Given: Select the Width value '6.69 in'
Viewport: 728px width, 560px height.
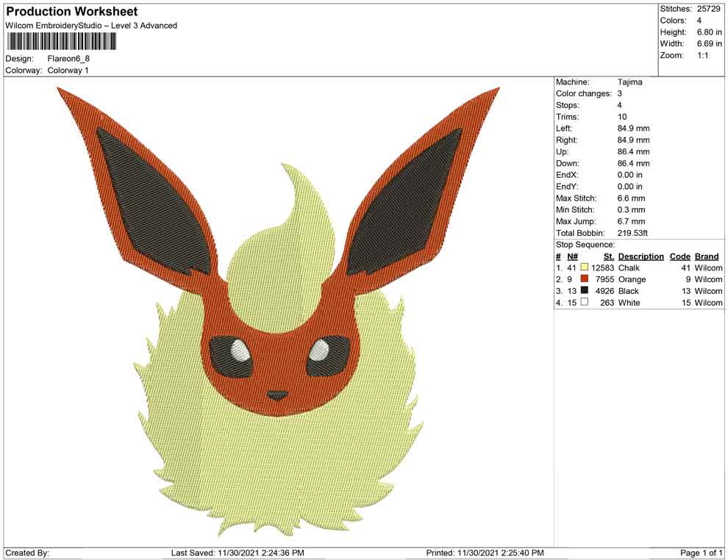Looking at the screenshot, I should pyautogui.click(x=710, y=43).
